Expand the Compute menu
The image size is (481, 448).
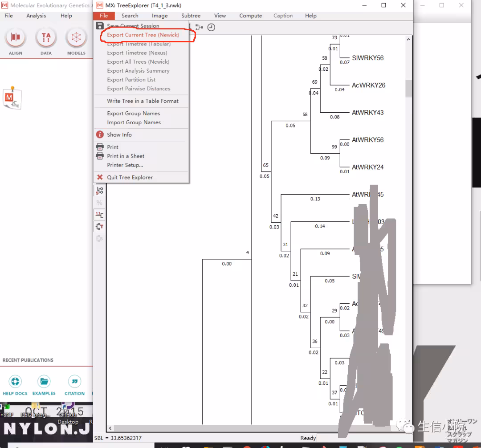(x=251, y=16)
